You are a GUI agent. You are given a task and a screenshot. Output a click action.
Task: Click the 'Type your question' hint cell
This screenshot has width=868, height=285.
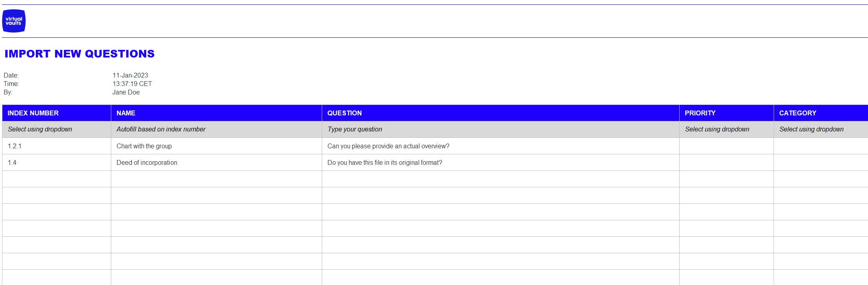pyautogui.click(x=500, y=129)
